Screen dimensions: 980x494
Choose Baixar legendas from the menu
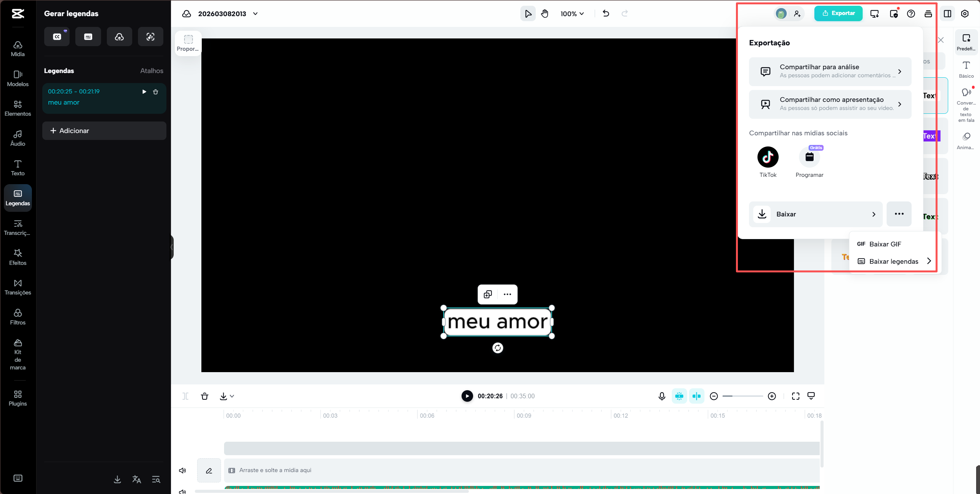[894, 261]
